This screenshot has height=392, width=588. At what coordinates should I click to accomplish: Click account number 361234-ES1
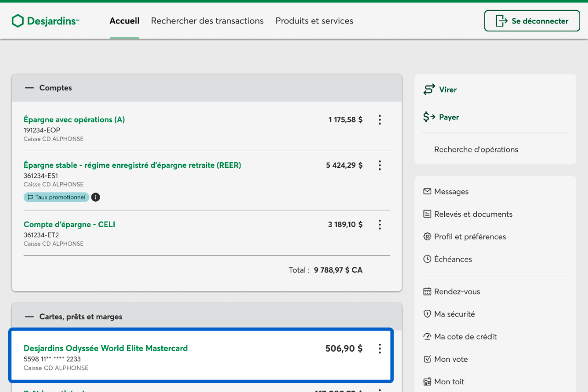click(40, 176)
